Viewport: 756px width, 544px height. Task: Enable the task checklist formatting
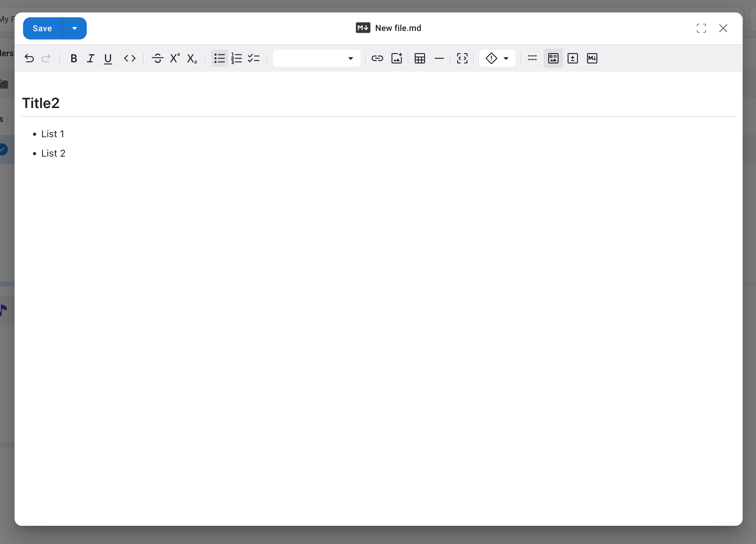pyautogui.click(x=254, y=58)
